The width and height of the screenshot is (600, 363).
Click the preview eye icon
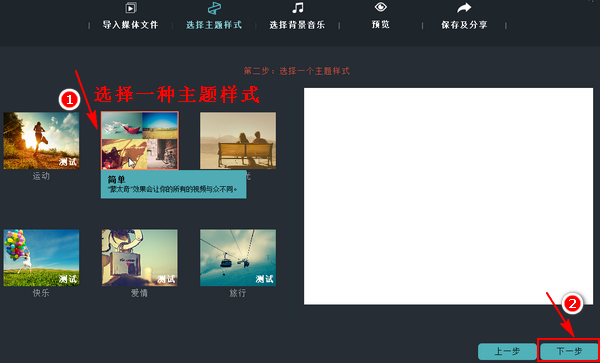[380, 7]
